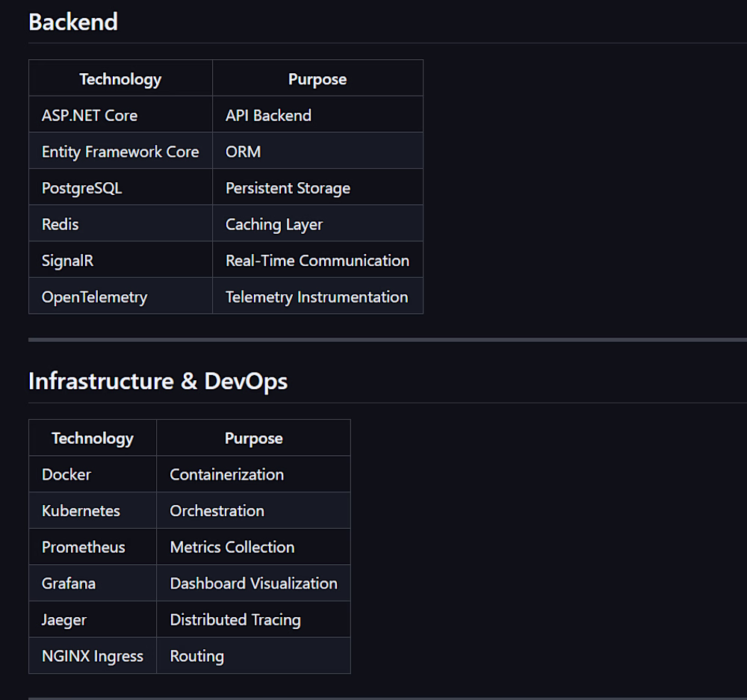Click the OpenTelemetry cell

point(120,295)
